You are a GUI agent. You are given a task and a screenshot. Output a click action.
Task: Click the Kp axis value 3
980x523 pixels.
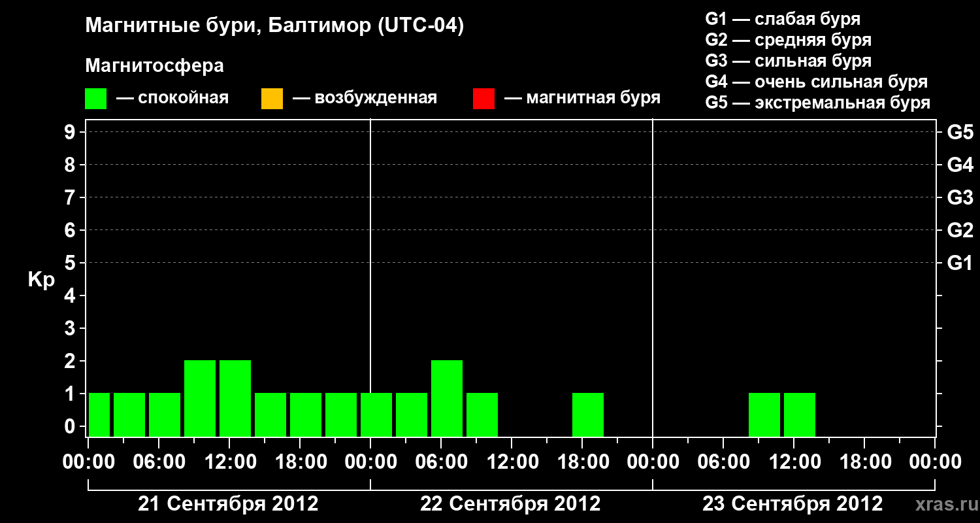coord(71,328)
